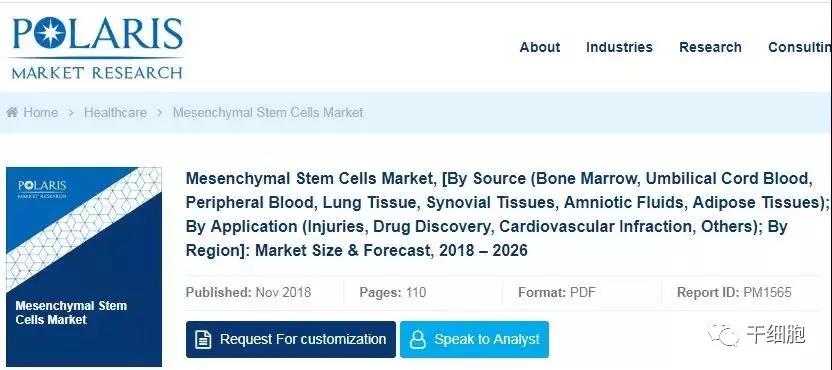The image size is (832, 370).
Task: Click Speak to Analyst button
Action: (474, 339)
